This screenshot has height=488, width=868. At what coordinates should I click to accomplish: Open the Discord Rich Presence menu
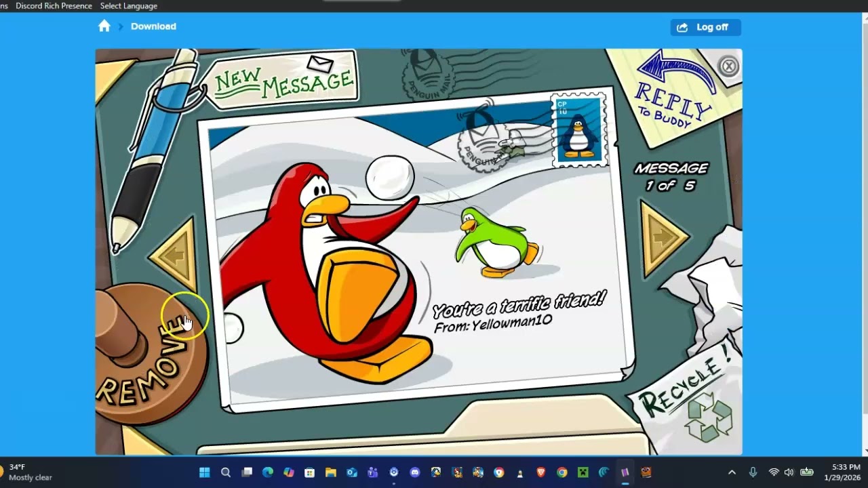(x=54, y=5)
